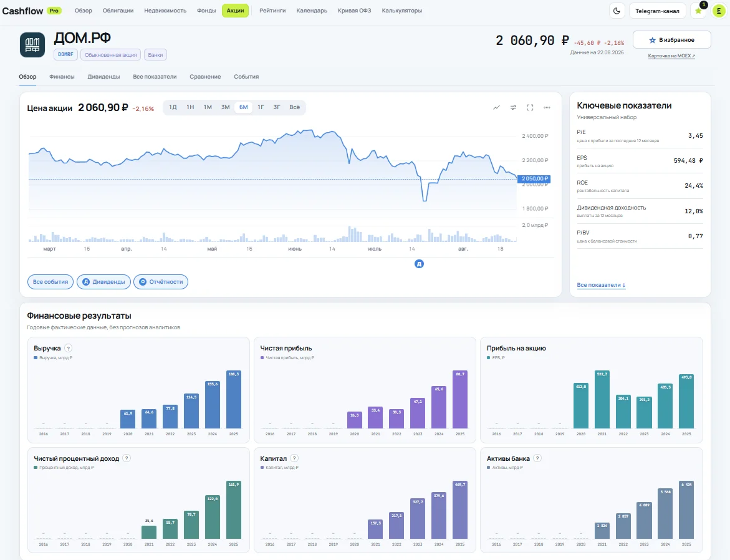Viewport: 730px width, 560px height.
Task: Switch to Финансы tab
Action: pyautogui.click(x=62, y=77)
